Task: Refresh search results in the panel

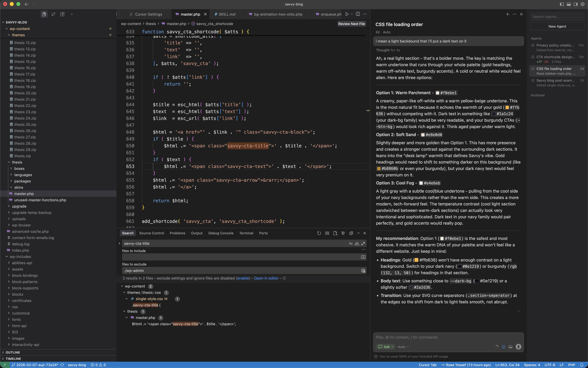Action: point(319,233)
